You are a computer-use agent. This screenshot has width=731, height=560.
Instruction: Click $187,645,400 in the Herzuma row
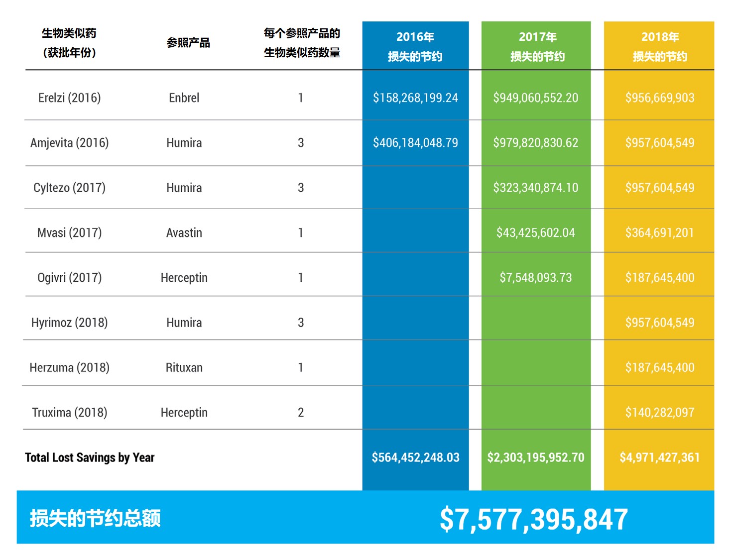(x=660, y=367)
